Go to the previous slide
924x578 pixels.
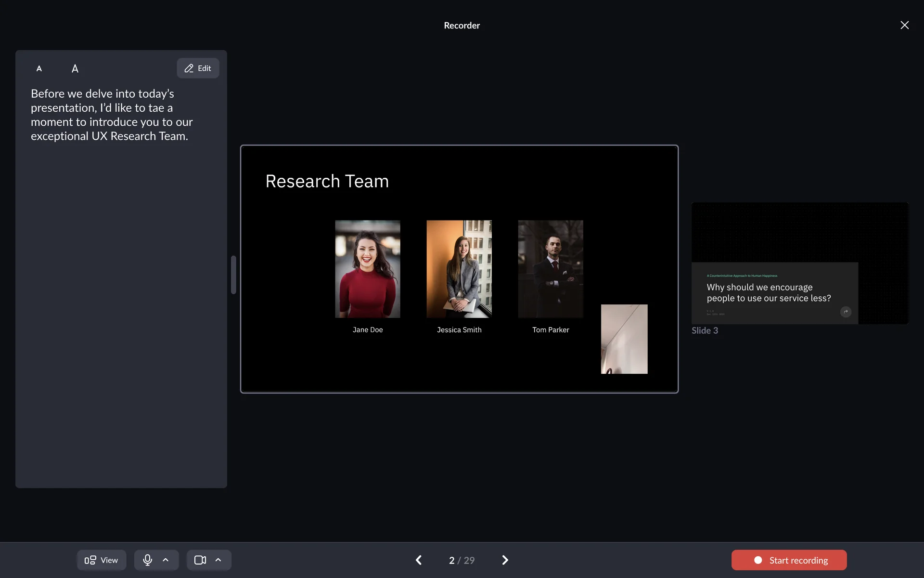tap(419, 560)
